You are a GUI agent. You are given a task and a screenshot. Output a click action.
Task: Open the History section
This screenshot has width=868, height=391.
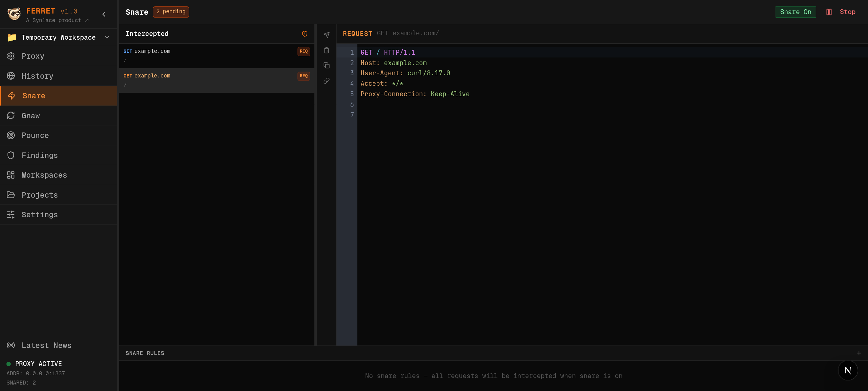coord(58,76)
